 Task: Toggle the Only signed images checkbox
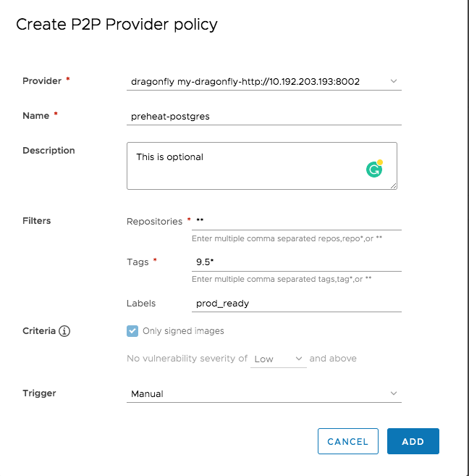(x=132, y=331)
